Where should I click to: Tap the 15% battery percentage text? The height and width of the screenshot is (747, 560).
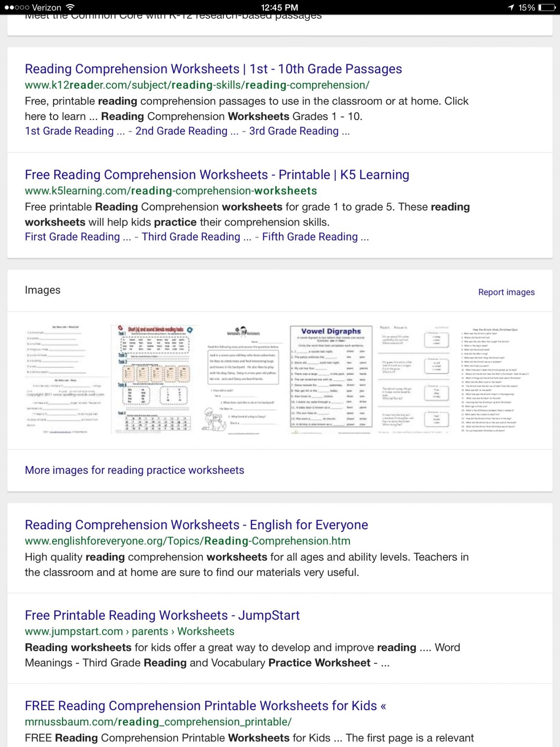(x=526, y=8)
